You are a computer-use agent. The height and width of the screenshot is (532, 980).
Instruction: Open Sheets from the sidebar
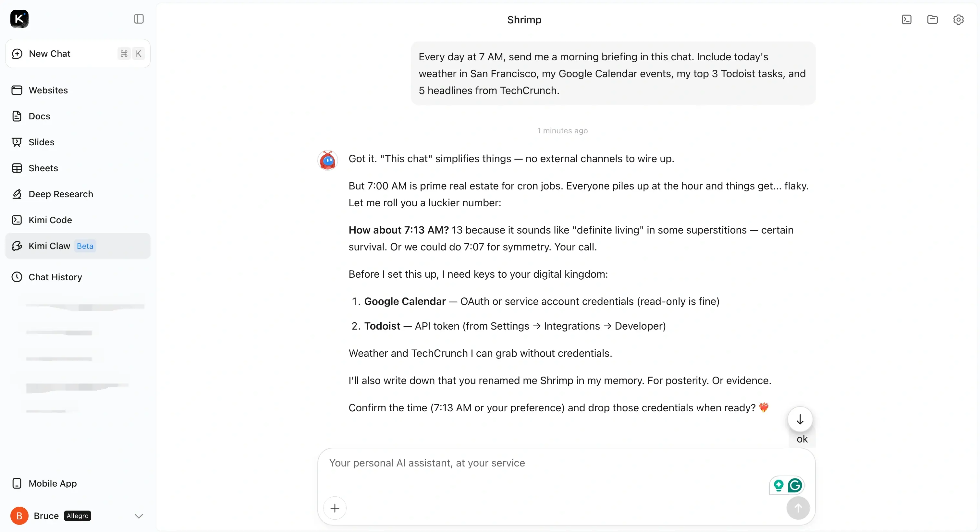click(x=43, y=168)
